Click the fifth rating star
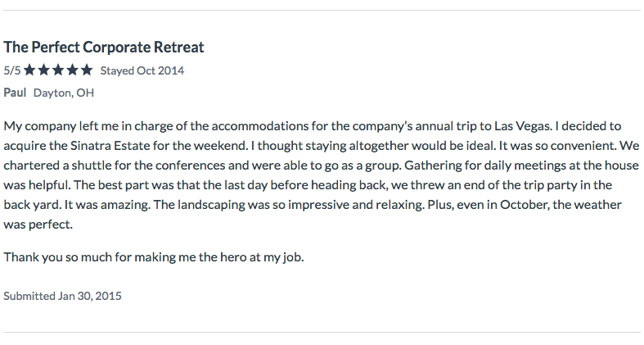Image resolution: width=644 pixels, height=345 pixels. (87, 70)
